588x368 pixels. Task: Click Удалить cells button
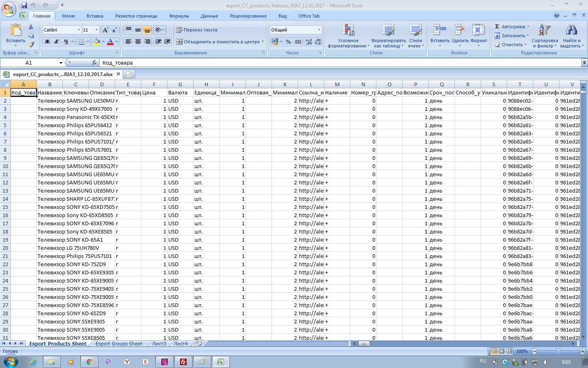460,36
